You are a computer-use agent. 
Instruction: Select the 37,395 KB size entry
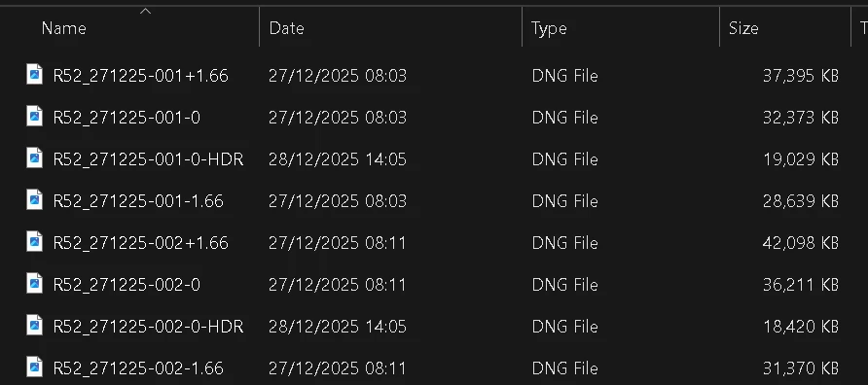[801, 76]
